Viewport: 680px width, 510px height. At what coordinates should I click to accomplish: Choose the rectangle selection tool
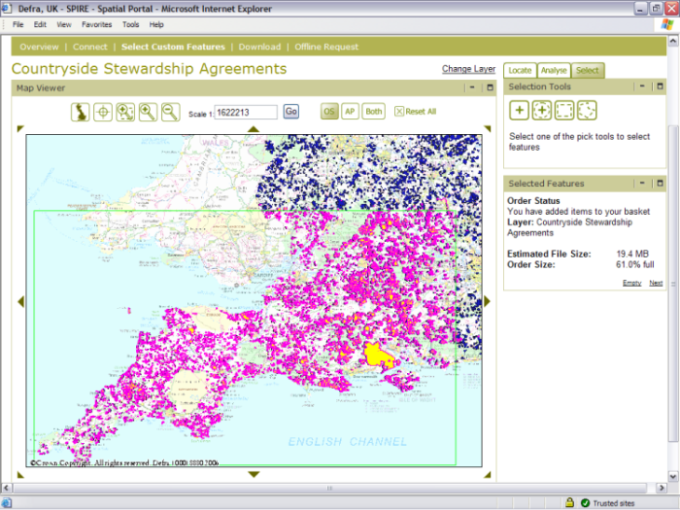click(x=564, y=110)
